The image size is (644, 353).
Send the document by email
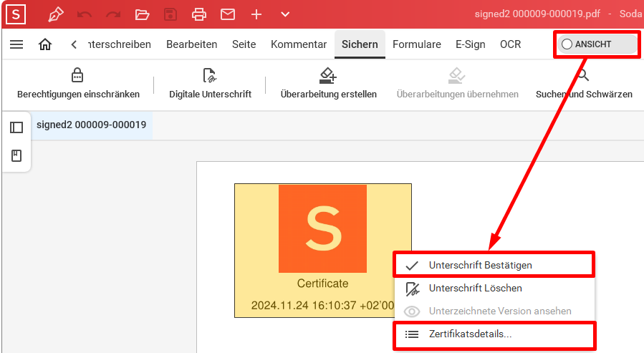pyautogui.click(x=228, y=15)
